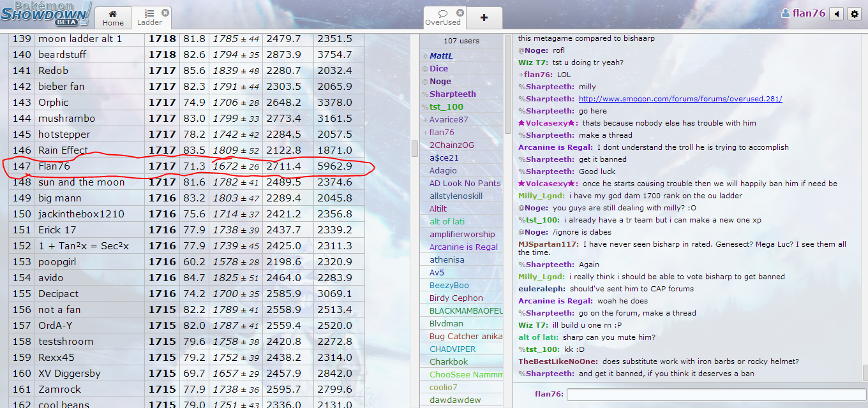The width and height of the screenshot is (868, 408).
Task: Open the OverUsed room tab
Action: [x=442, y=18]
